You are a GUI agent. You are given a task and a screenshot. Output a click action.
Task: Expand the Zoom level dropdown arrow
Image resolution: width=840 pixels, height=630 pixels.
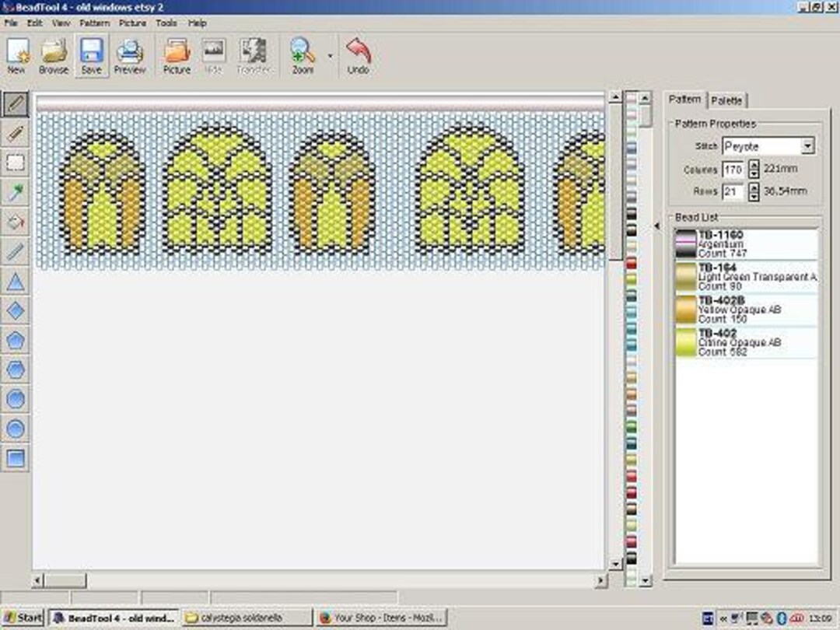click(x=330, y=56)
